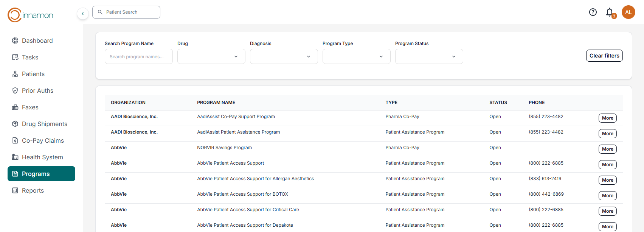Open Reports from the sidebar
Viewport: 644px width, 232px height.
click(x=33, y=190)
